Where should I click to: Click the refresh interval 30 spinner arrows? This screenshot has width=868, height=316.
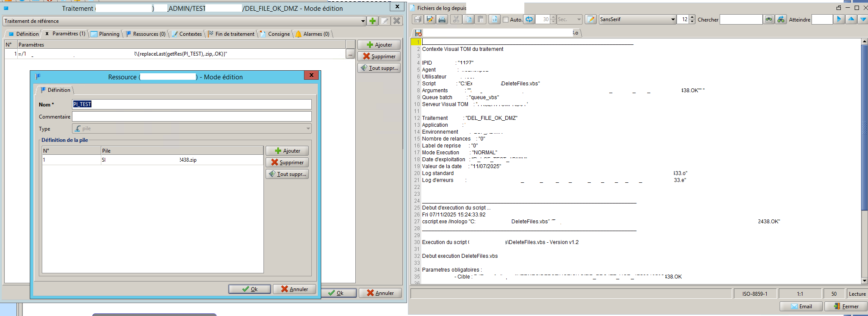[x=553, y=19]
